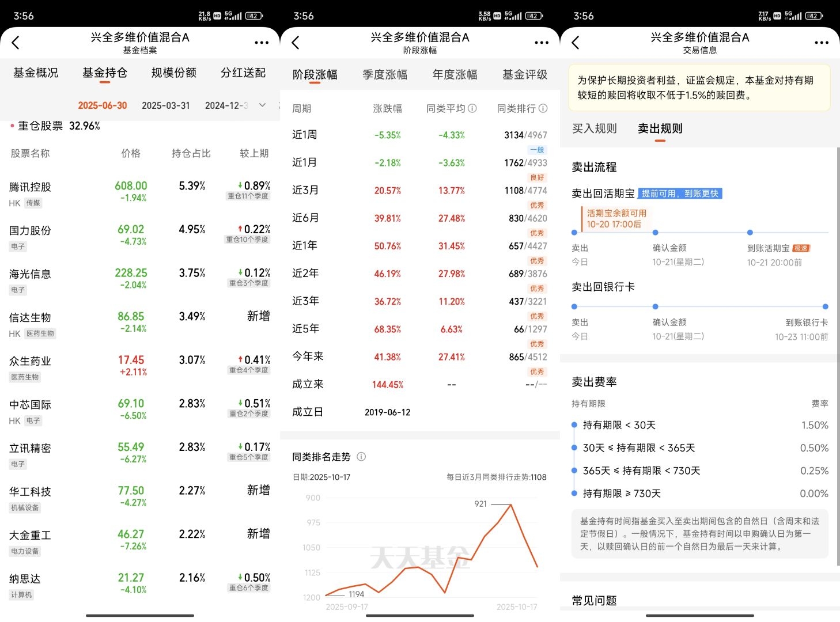Open the 海光信息 stock row
This screenshot has width=840, height=622.
point(140,281)
